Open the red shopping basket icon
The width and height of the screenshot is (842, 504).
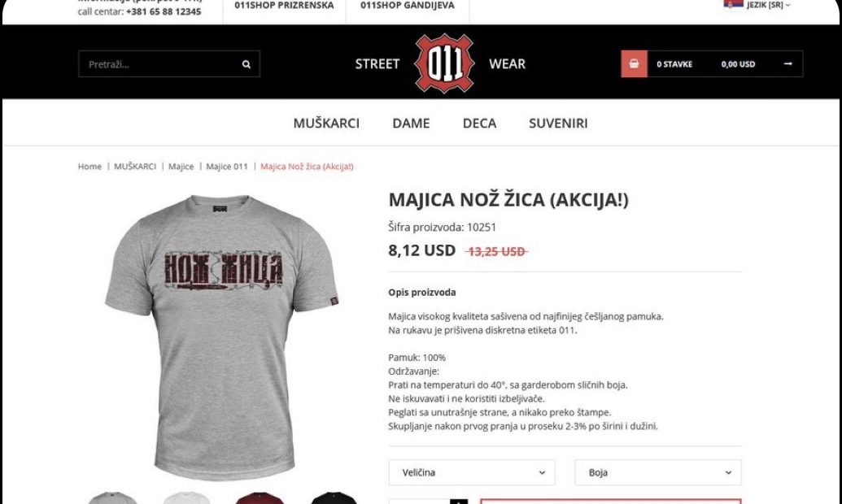pyautogui.click(x=635, y=64)
